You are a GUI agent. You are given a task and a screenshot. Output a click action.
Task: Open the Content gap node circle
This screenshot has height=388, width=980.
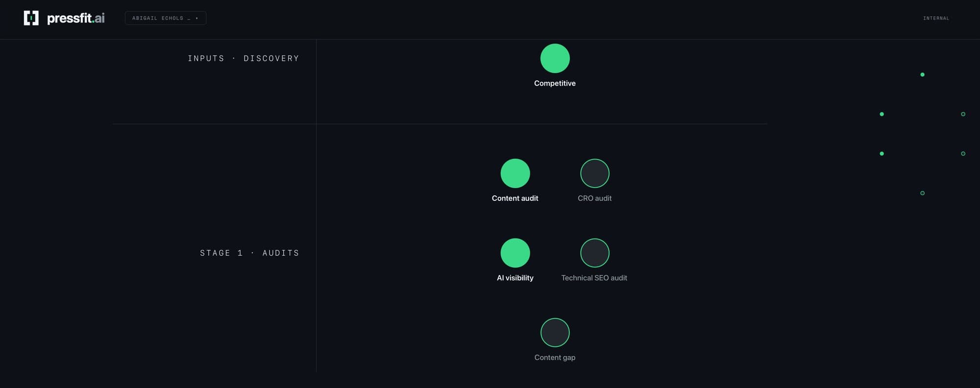tap(555, 333)
